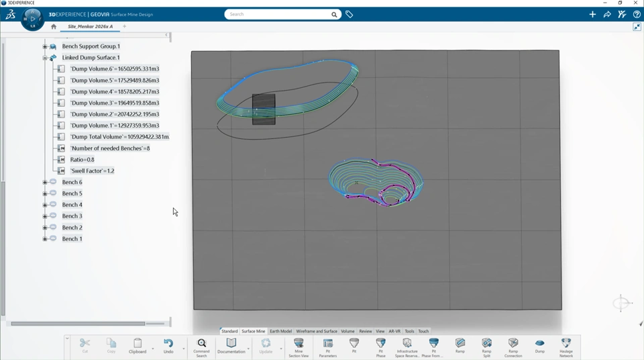644x360 pixels.
Task: Switch to the AR-VR tab
Action: (x=394, y=331)
